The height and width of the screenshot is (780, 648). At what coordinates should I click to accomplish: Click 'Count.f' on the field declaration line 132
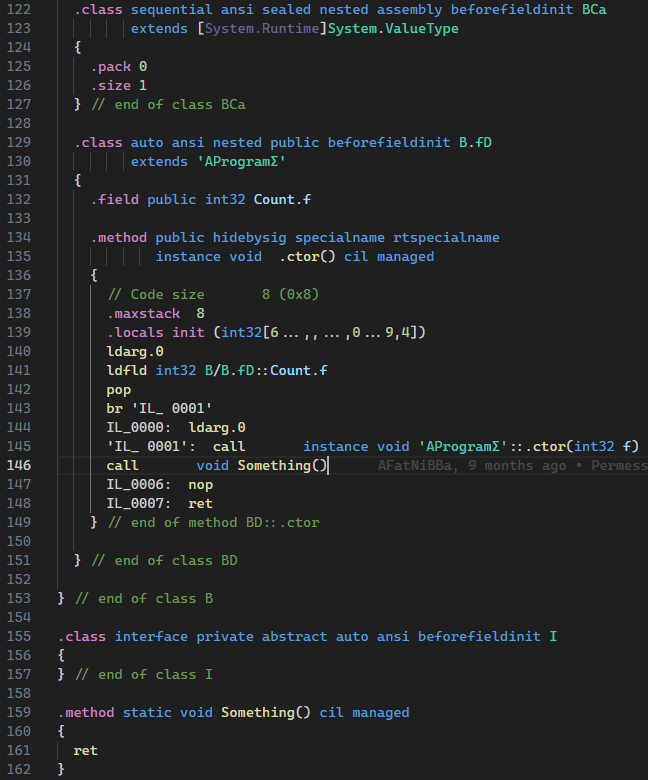pyautogui.click(x=282, y=199)
